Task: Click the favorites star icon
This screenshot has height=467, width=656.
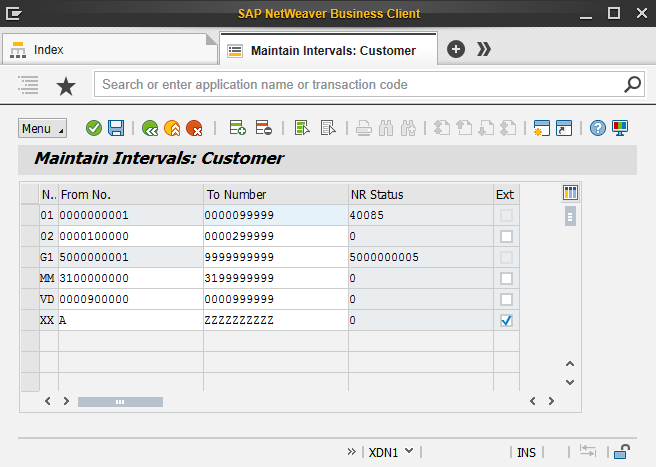Action: [x=66, y=86]
